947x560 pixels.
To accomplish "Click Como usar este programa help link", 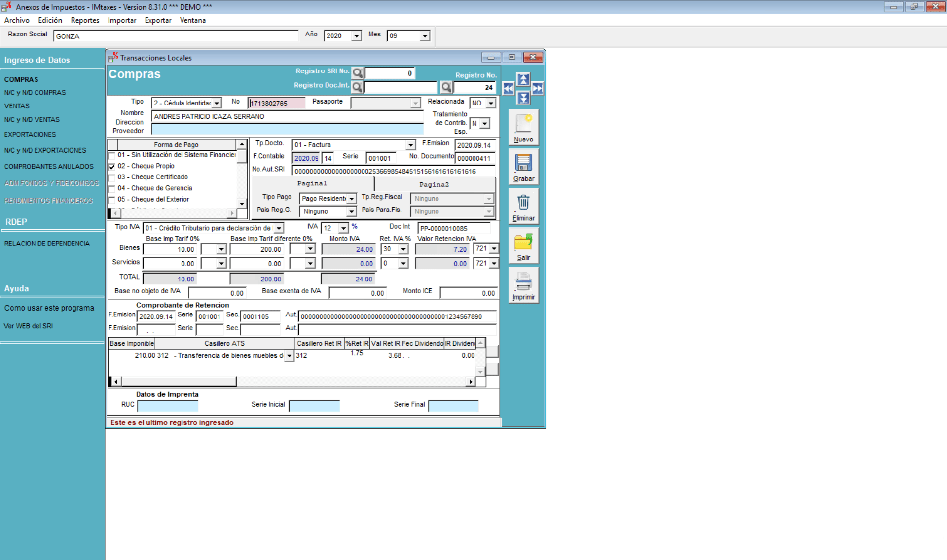I will pyautogui.click(x=49, y=308).
